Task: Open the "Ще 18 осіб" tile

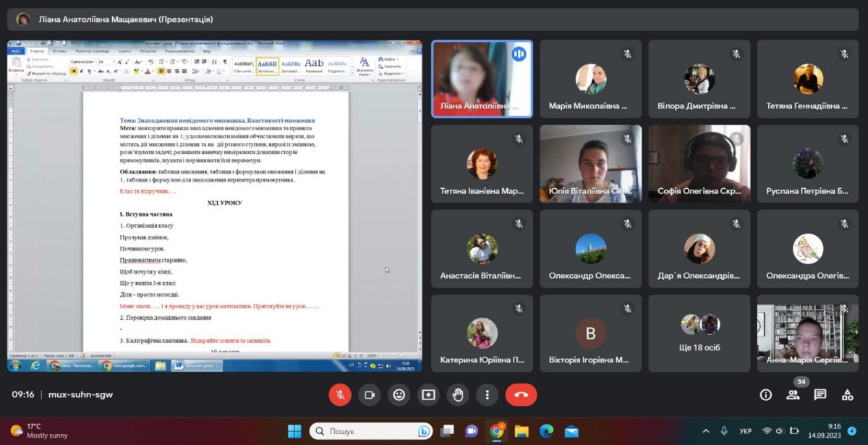Action: 699,334
